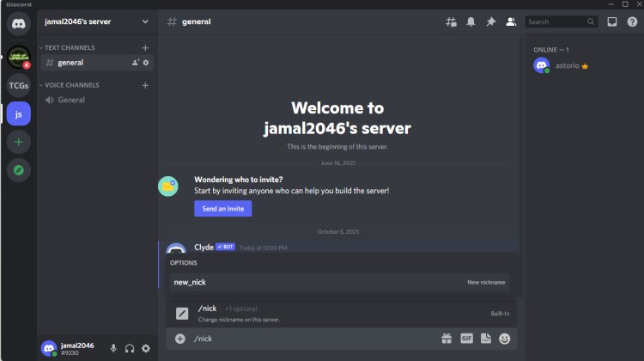Image resolution: width=644 pixels, height=361 pixels.
Task: Edit general channel settings gear
Action: click(146, 63)
